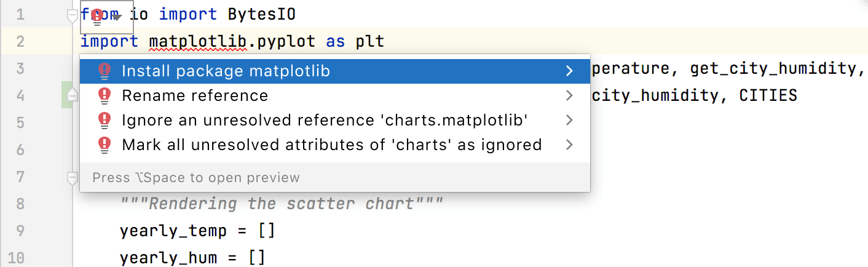This screenshot has width=868, height=267.
Task: Select Ignore an unresolved reference 'charts.matplotlib'
Action: pyautogui.click(x=325, y=121)
